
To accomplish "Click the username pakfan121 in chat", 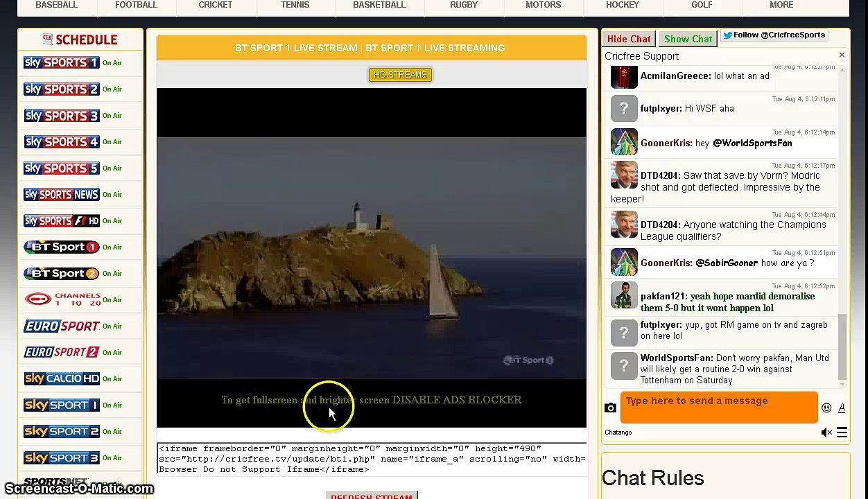I will pos(663,296).
